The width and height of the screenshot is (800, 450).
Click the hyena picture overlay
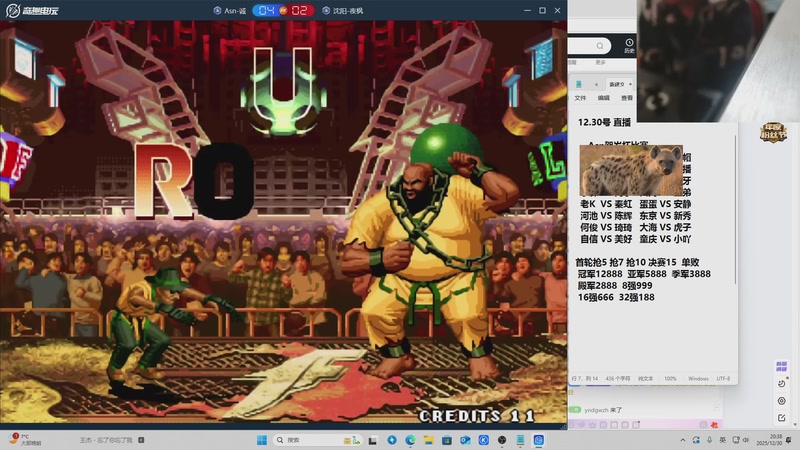pyautogui.click(x=631, y=170)
